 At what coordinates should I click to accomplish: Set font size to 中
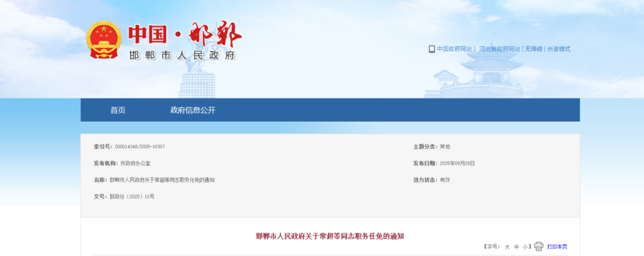(x=516, y=247)
